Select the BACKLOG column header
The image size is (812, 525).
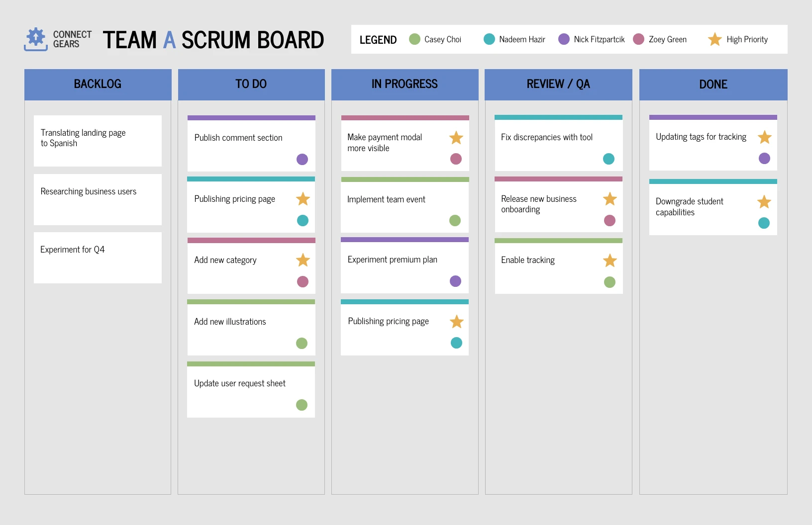(x=98, y=85)
